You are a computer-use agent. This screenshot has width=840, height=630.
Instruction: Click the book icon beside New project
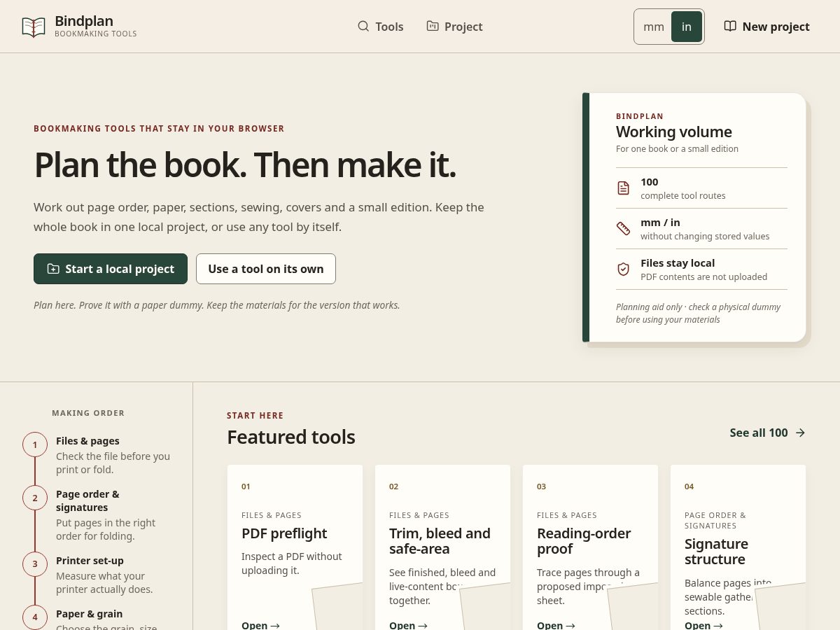(730, 26)
